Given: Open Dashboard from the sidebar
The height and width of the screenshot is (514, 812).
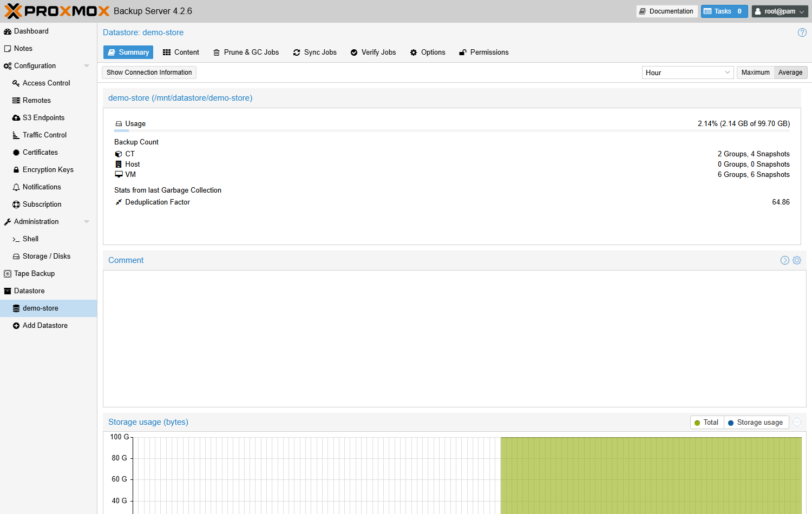Looking at the screenshot, I should coord(48,31).
